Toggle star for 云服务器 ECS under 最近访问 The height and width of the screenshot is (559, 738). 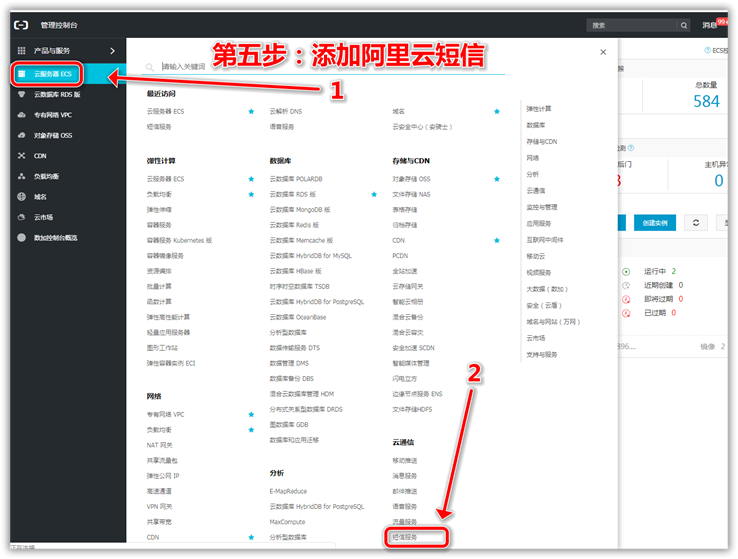[251, 112]
